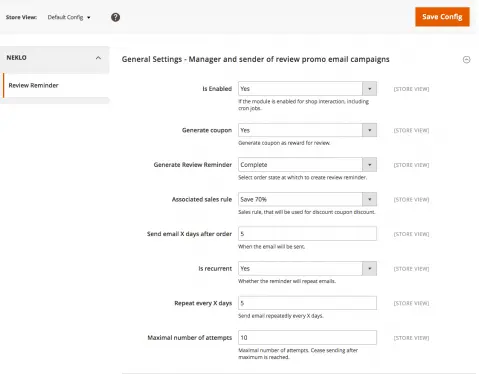Viewport: 479px width, 374px height.
Task: Collapse the NEKLO sidebar group chevron
Action: point(98,58)
